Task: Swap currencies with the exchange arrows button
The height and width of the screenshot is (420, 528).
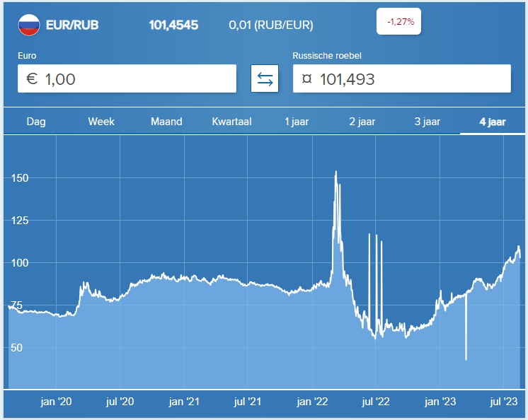Action: 265,78
